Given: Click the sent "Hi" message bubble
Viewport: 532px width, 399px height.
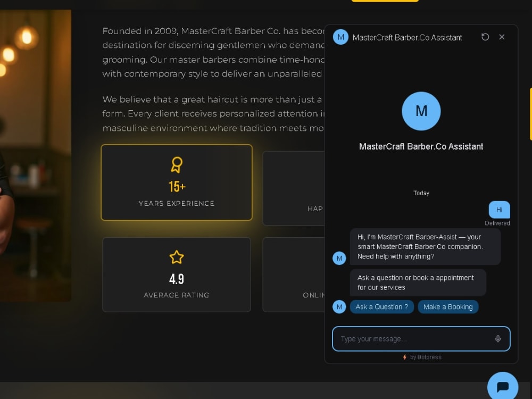Looking at the screenshot, I should (x=499, y=210).
